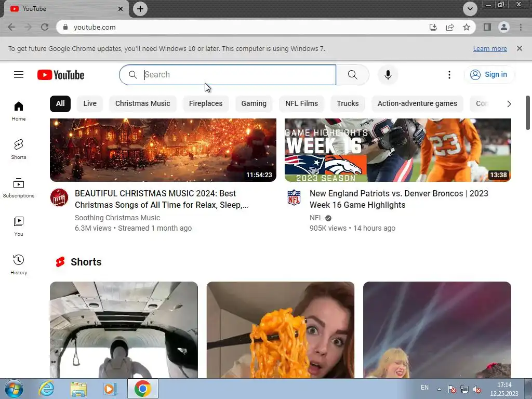
Task: Open a new browser tab
Action: 140,9
